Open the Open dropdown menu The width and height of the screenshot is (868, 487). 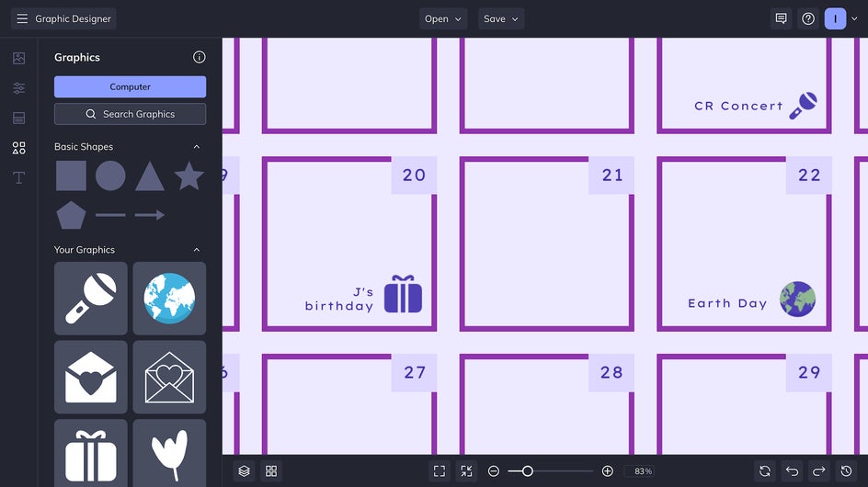pyautogui.click(x=443, y=18)
